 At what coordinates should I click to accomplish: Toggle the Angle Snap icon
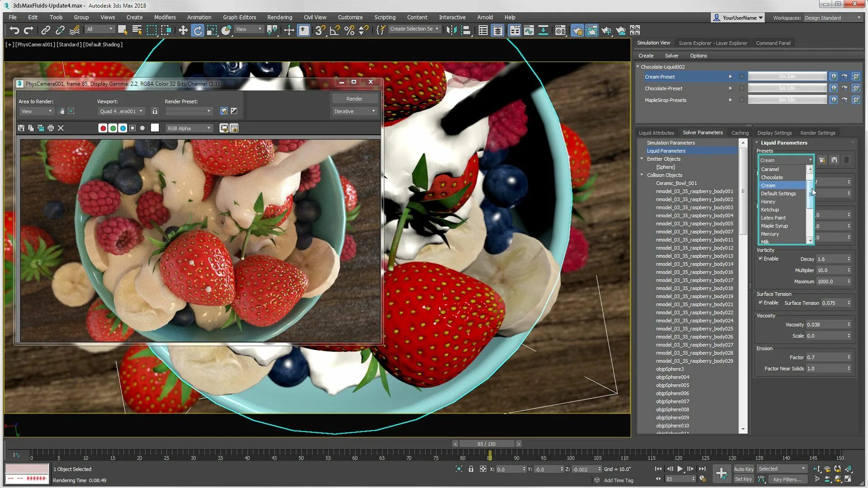point(335,30)
